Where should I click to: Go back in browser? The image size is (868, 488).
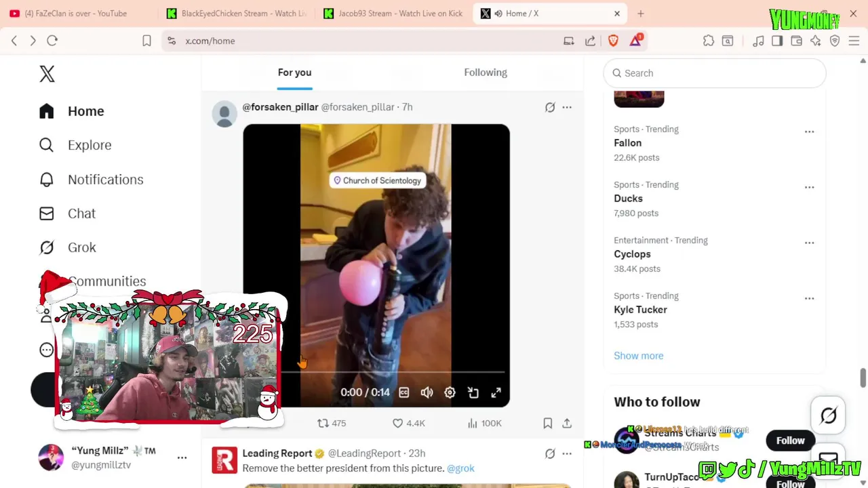pyautogui.click(x=14, y=41)
